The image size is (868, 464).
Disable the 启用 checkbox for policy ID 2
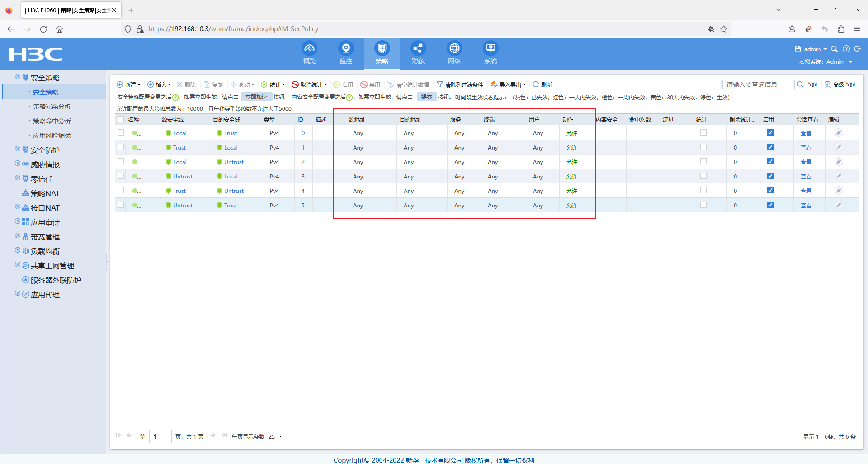pos(770,162)
